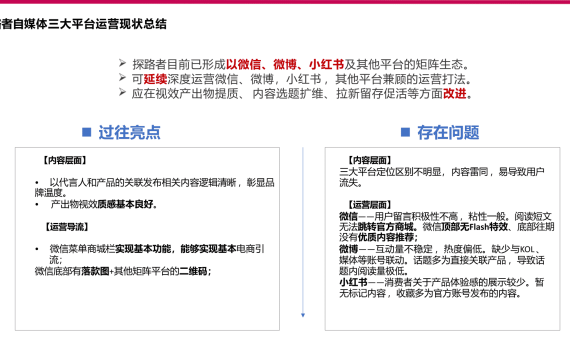
Task: Click the first arrow bullet before 探路者目前已形成
Action: coord(122,63)
